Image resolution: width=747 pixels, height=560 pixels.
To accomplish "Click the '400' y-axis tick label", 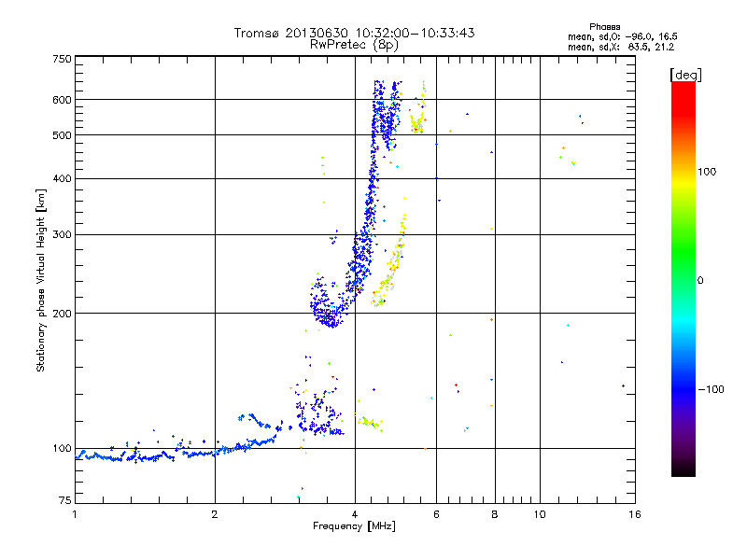I will tap(62, 178).
